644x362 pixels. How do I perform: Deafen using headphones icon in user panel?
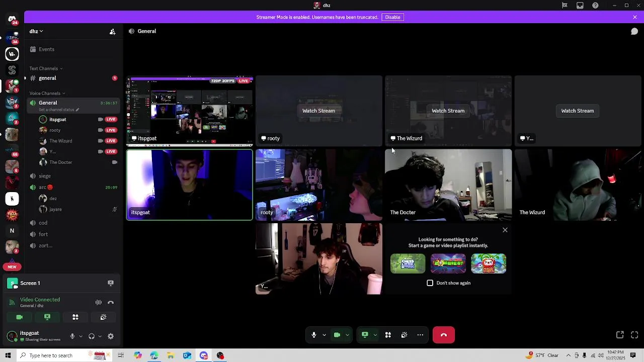coord(92,336)
